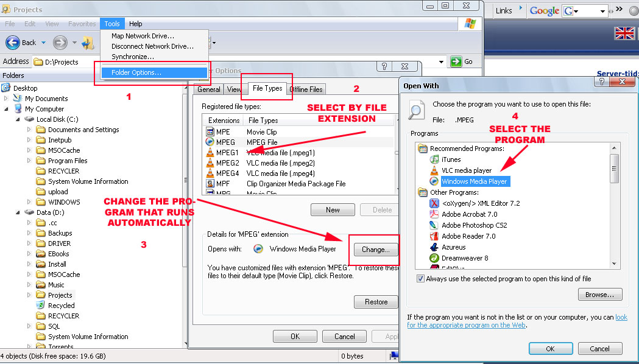Click OK in Folder Options dialog
Viewport: 639px width, 364px height.
point(295,337)
